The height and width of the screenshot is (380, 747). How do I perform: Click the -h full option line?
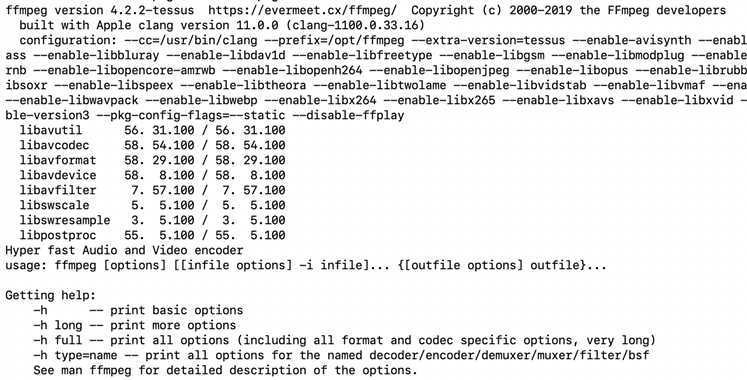pyautogui.click(x=344, y=340)
